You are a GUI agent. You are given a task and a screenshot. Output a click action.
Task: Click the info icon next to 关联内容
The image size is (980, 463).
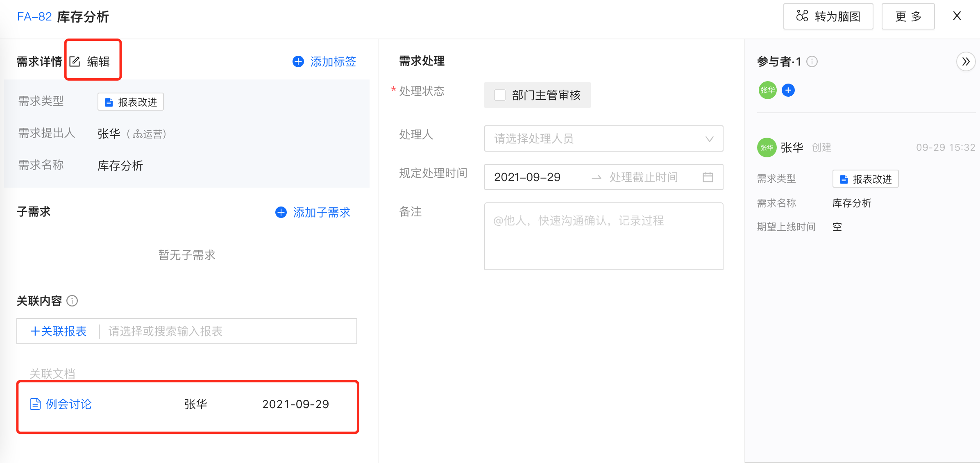pyautogui.click(x=73, y=301)
